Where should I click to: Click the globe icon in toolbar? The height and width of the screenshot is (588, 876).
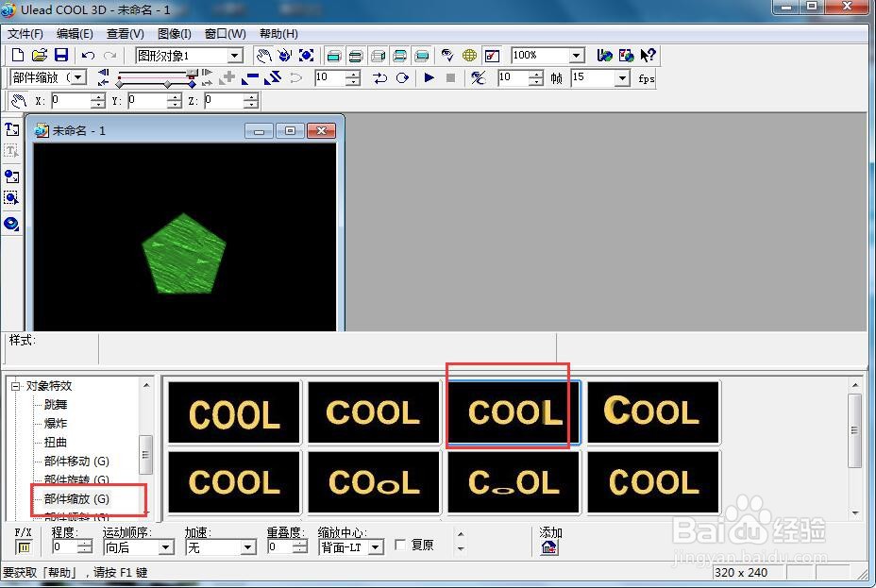pyautogui.click(x=469, y=56)
